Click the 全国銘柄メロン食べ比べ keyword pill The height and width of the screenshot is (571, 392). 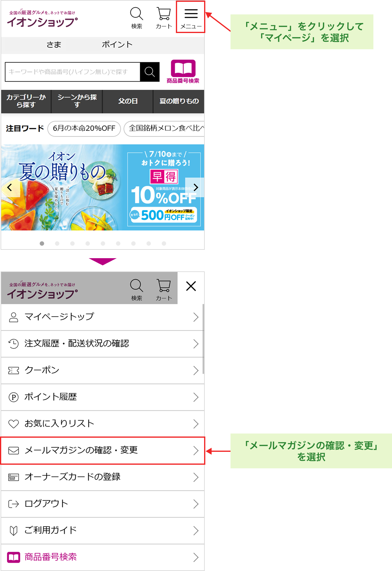coord(164,128)
